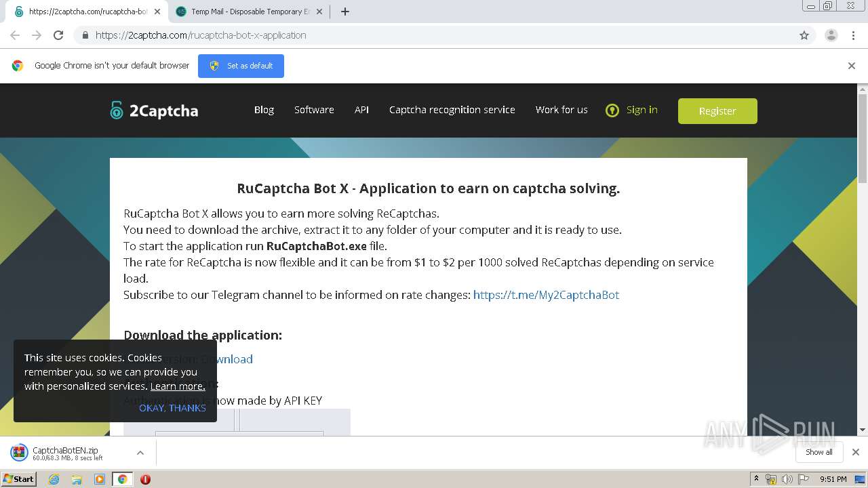Click the Register button
Image resolution: width=868 pixels, height=488 pixels.
tap(717, 111)
